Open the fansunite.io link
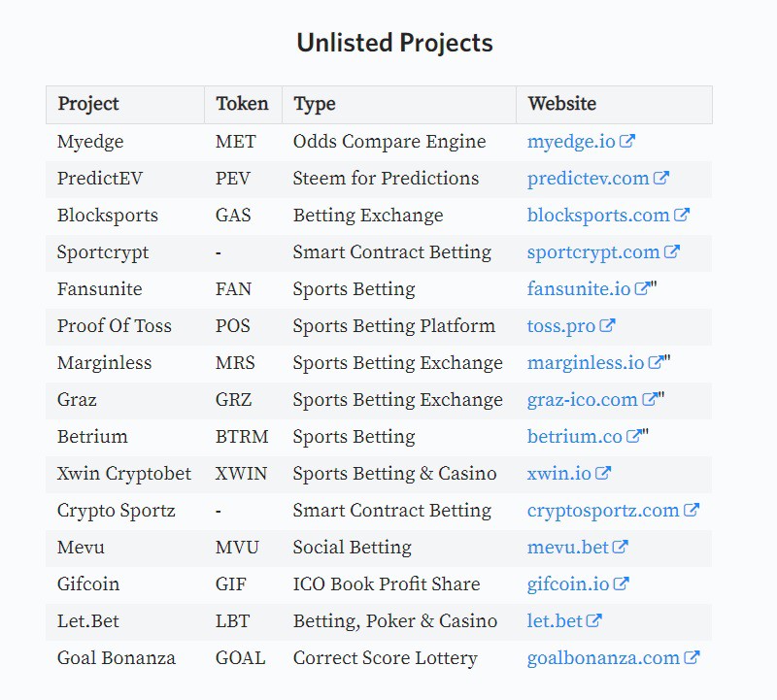Image resolution: width=777 pixels, height=700 pixels. tap(578, 288)
